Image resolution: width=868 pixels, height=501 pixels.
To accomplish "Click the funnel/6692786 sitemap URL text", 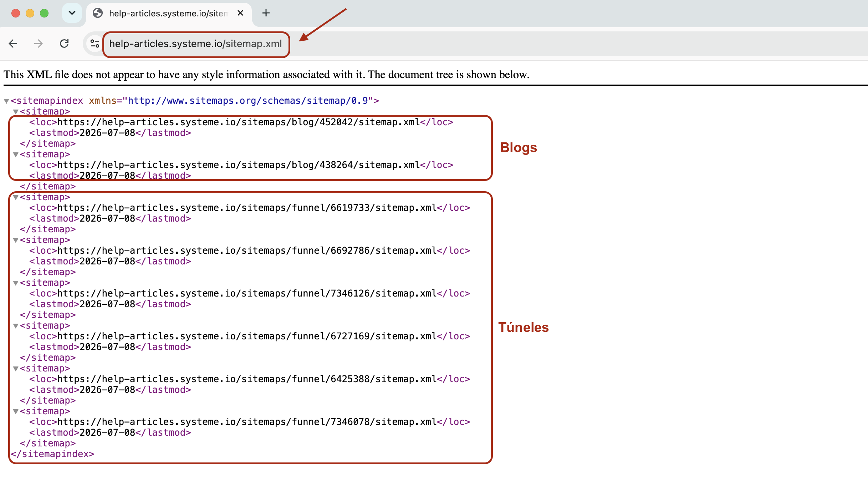I will pyautogui.click(x=247, y=251).
